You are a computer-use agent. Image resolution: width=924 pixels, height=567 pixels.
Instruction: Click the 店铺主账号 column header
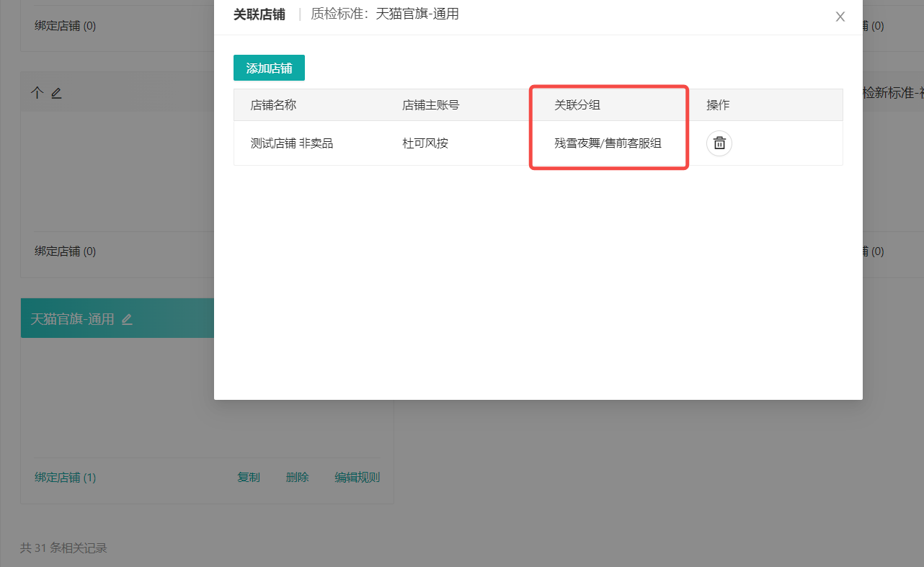431,105
